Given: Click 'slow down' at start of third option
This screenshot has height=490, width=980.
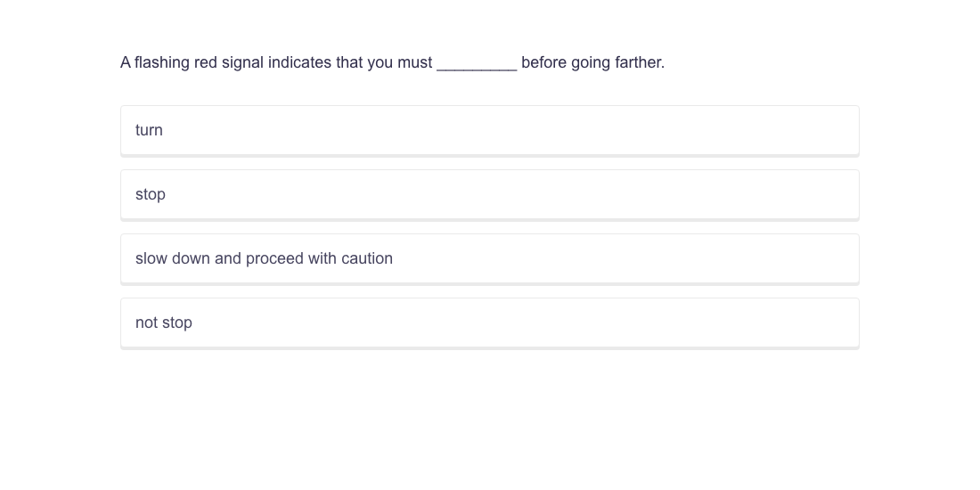Looking at the screenshot, I should (173, 258).
